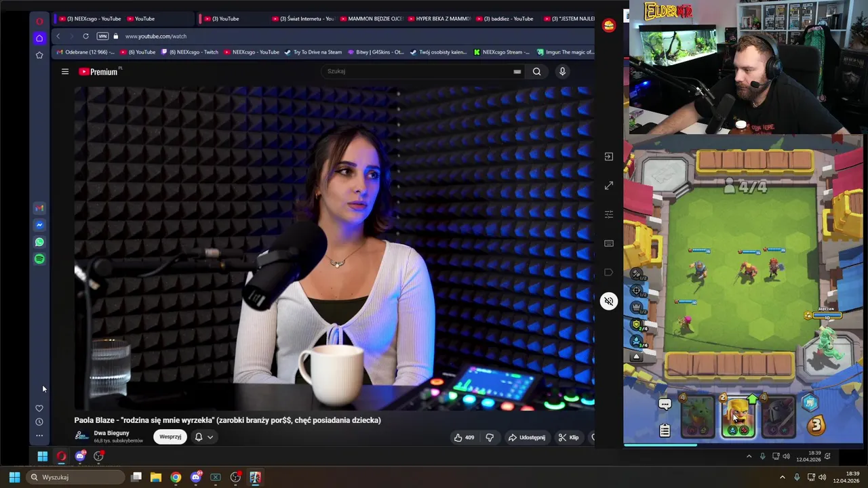Click Windows taskbar Wyszukaj search box
The image size is (868, 488).
click(76, 477)
